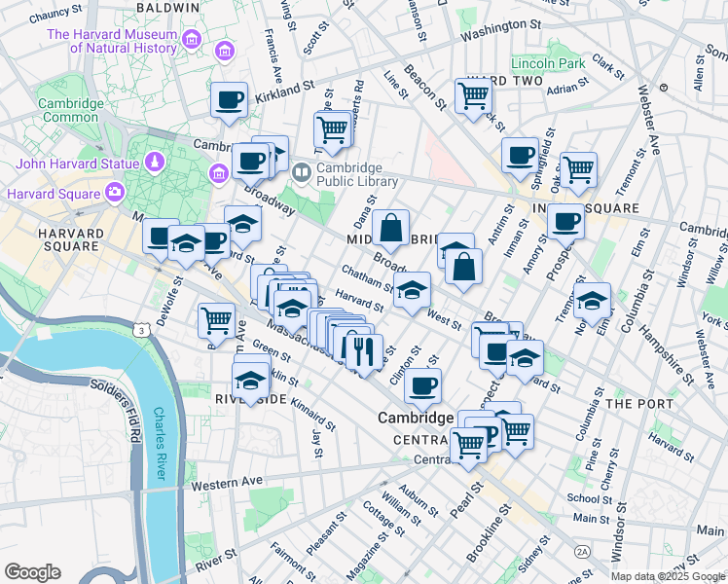The image size is (728, 584).
Task: Click the museum pin right of John Harvard Statue
Action: 219,173
